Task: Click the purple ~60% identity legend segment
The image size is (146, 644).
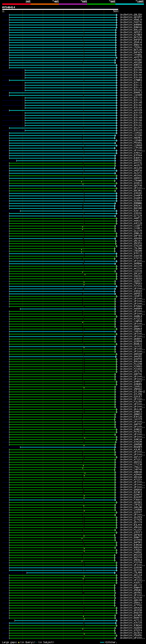Action: (73, 4)
